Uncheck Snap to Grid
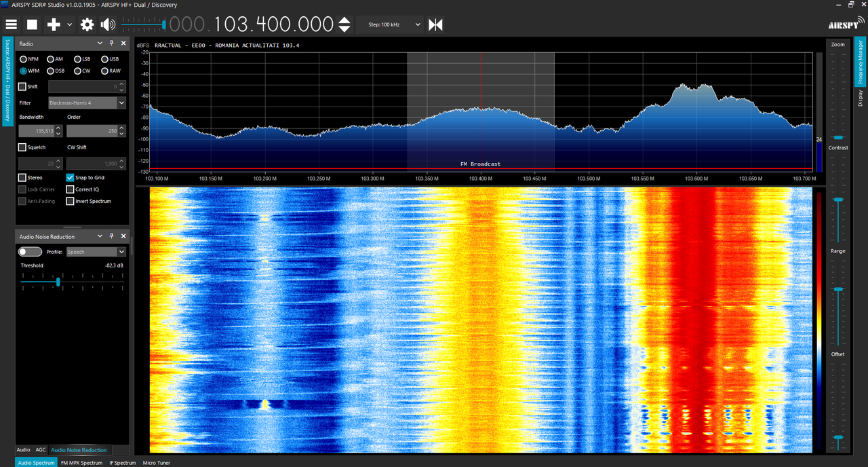Viewport: 868px width, 467px height. click(70, 178)
